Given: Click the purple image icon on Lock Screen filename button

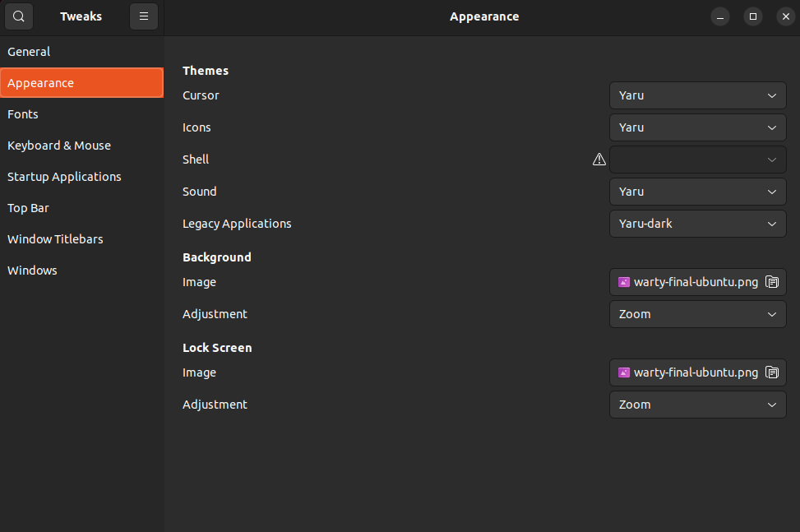Looking at the screenshot, I should coord(623,372).
